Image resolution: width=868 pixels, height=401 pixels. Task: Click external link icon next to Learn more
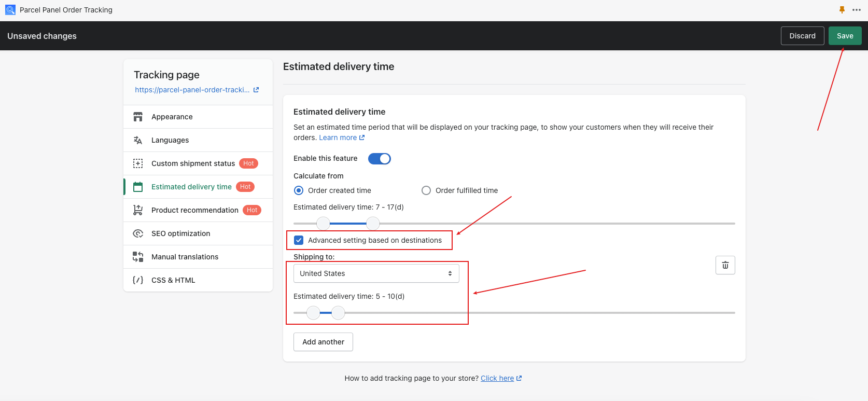362,137
